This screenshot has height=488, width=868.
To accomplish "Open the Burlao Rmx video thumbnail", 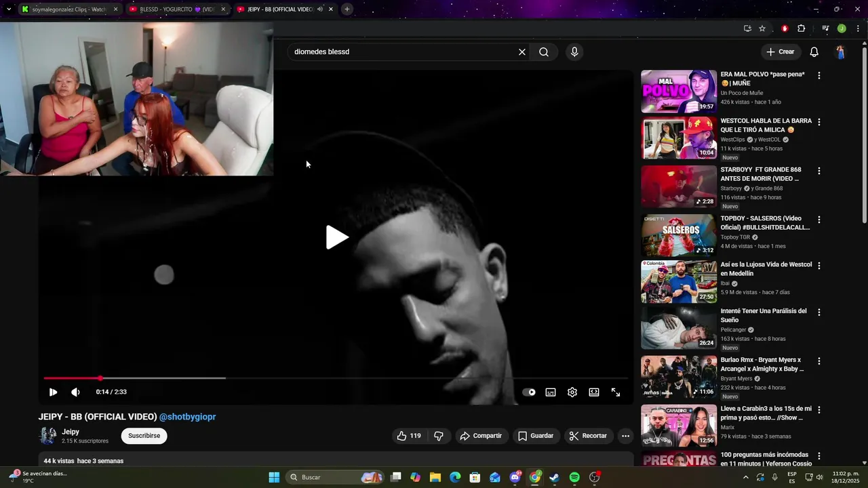I will (679, 377).
